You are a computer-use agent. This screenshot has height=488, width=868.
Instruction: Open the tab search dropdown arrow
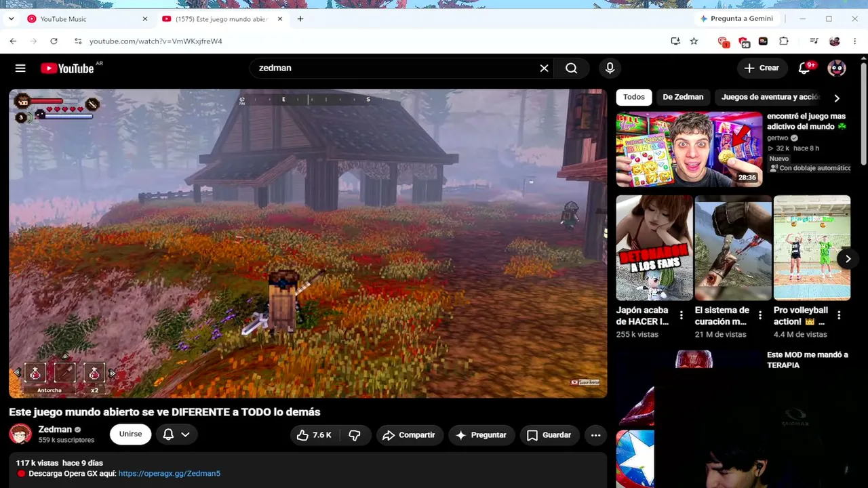pos(11,19)
